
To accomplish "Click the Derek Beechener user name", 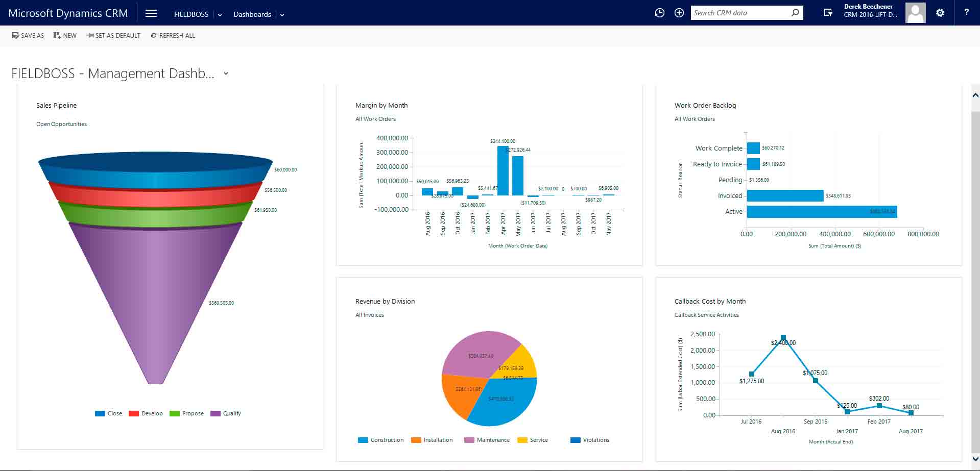I will (868, 7).
